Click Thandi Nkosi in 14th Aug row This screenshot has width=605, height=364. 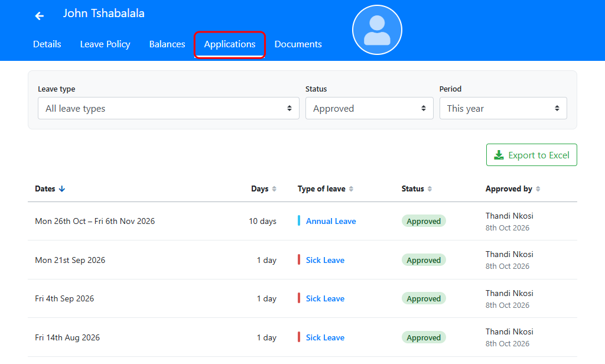(x=509, y=331)
